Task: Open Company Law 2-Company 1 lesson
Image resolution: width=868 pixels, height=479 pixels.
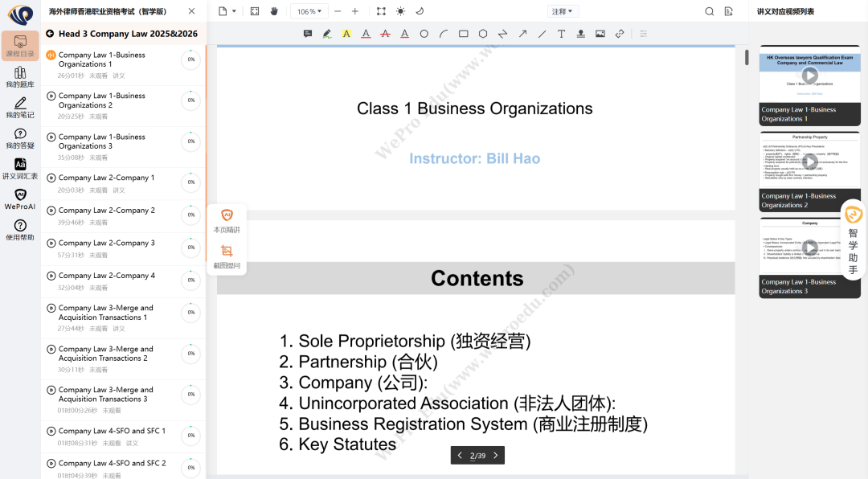Action: (106, 178)
